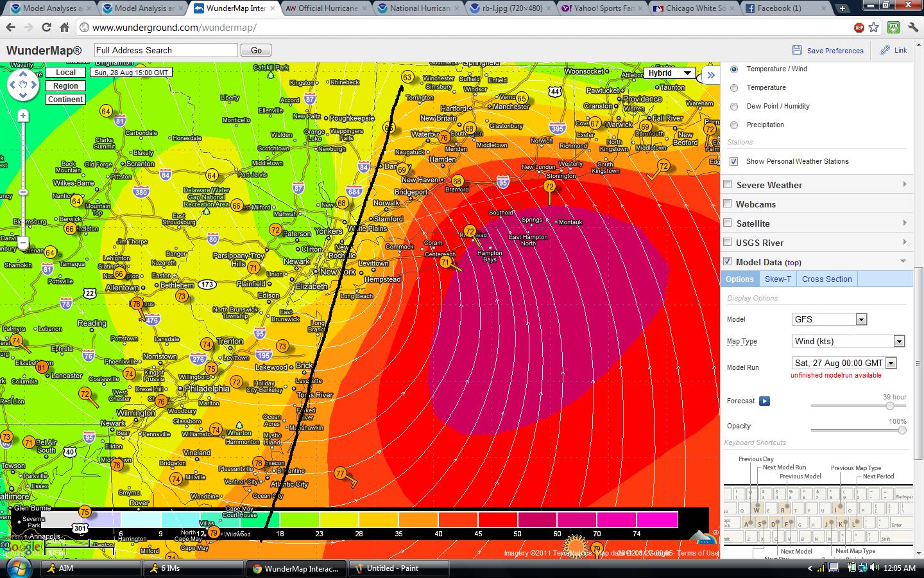Open the Model GFS dropdown
This screenshot has height=578, width=924.
coord(830,319)
